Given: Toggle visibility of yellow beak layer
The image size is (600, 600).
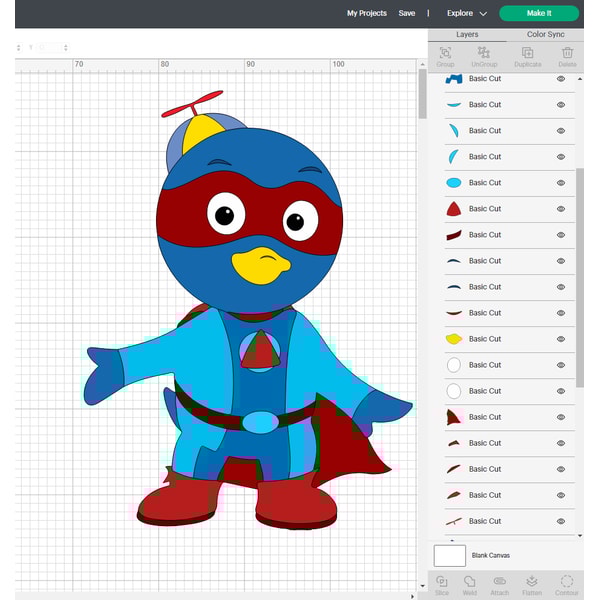Looking at the screenshot, I should pos(561,339).
